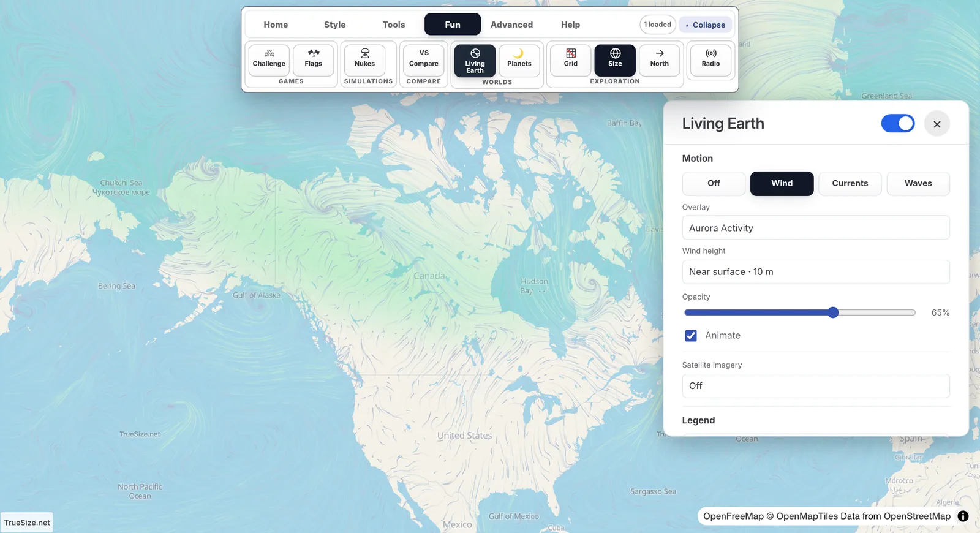Viewport: 980px width, 533px height.
Task: Uncheck the Animate checkbox
Action: click(691, 336)
